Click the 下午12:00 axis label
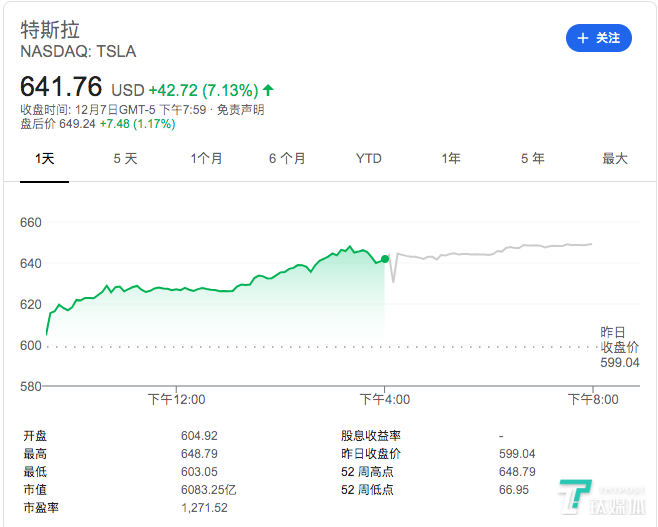 tap(176, 399)
